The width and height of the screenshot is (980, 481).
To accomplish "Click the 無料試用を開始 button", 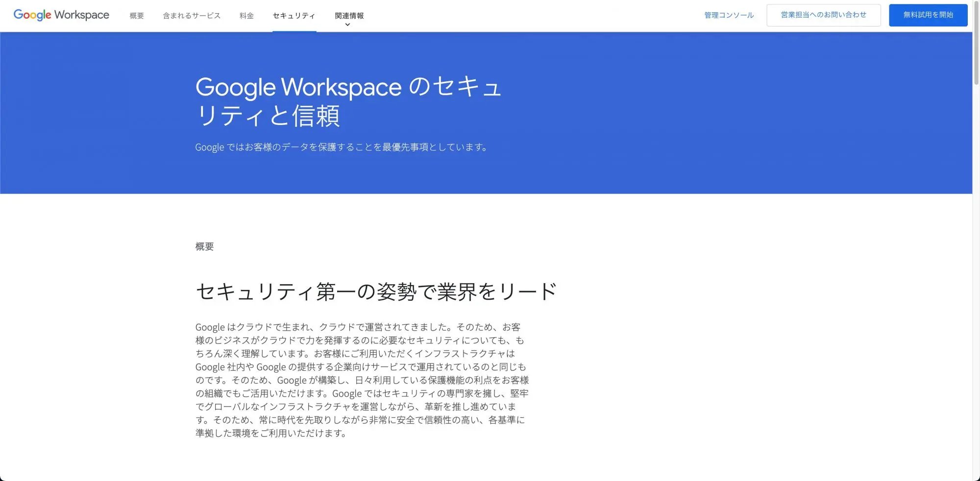I will [x=929, y=15].
